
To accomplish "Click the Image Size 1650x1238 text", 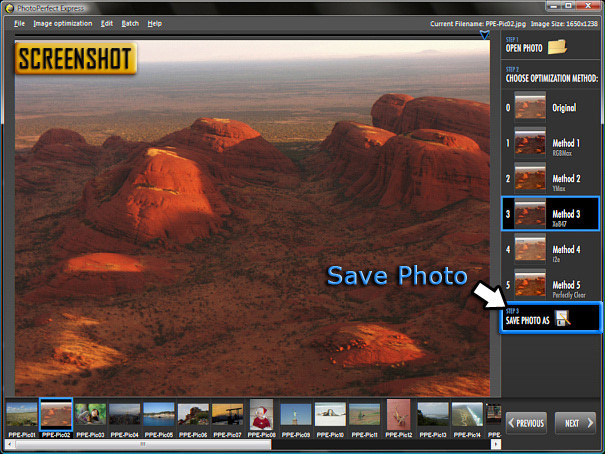I will pyautogui.click(x=564, y=24).
